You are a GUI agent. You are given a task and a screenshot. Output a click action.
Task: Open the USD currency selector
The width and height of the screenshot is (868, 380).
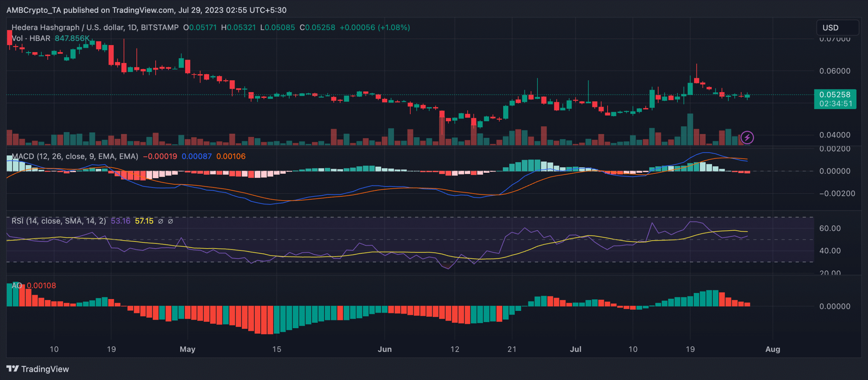click(837, 27)
